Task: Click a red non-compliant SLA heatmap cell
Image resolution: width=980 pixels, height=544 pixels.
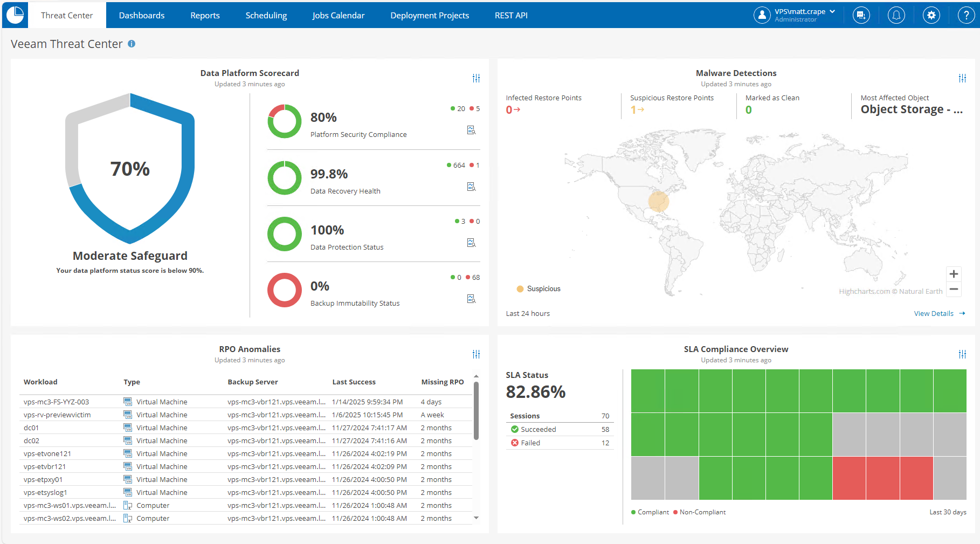Action: click(x=882, y=478)
